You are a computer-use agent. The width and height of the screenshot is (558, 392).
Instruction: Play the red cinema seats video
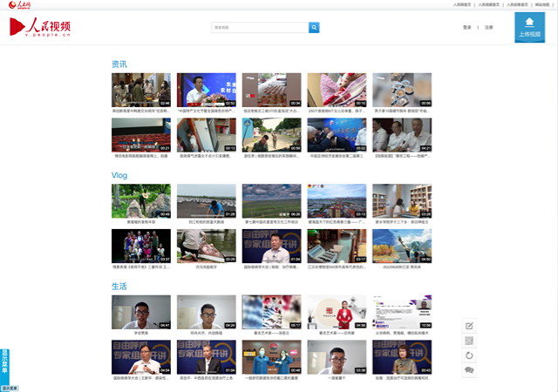[141, 135]
